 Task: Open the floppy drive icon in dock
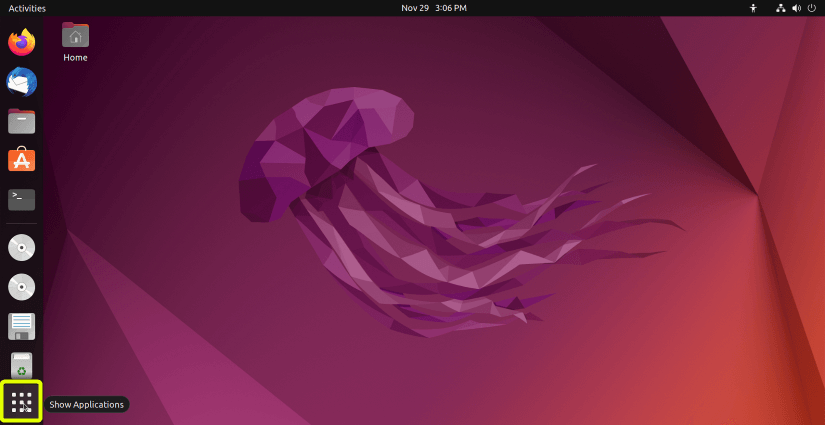pyautogui.click(x=22, y=326)
